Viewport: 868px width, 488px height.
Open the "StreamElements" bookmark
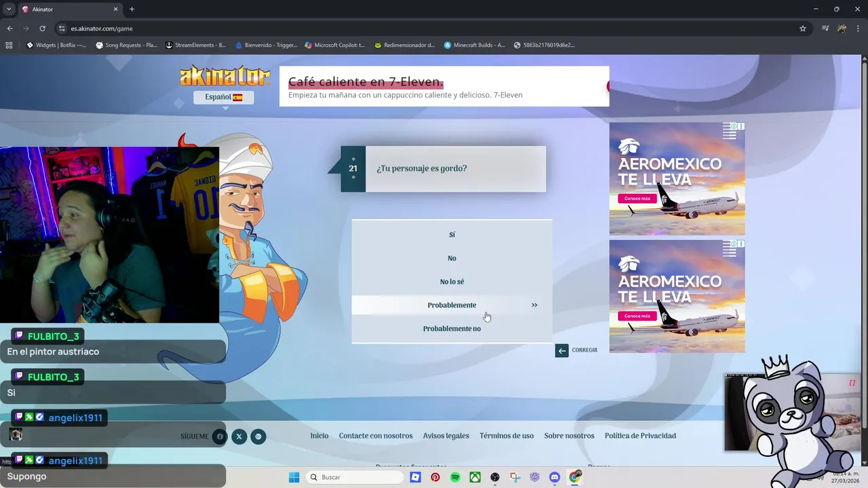pos(196,45)
